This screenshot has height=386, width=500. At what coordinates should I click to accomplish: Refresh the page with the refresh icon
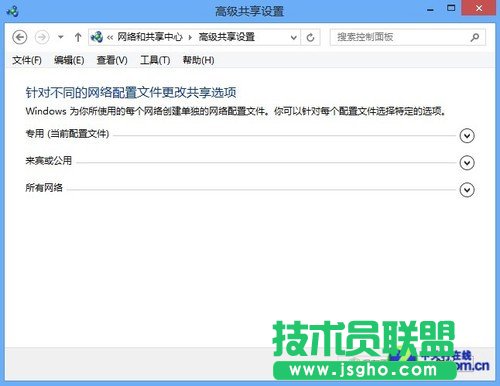[x=310, y=37]
